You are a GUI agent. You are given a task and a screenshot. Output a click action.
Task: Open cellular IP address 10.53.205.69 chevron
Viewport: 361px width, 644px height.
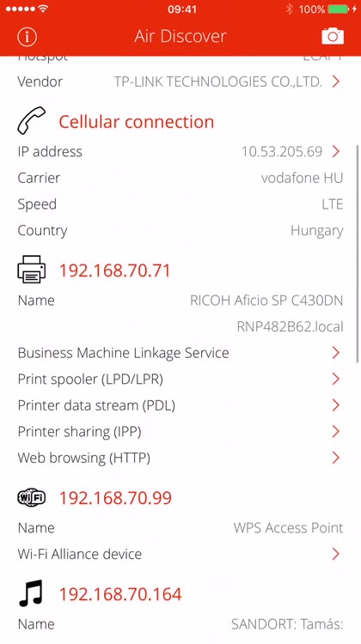click(336, 151)
